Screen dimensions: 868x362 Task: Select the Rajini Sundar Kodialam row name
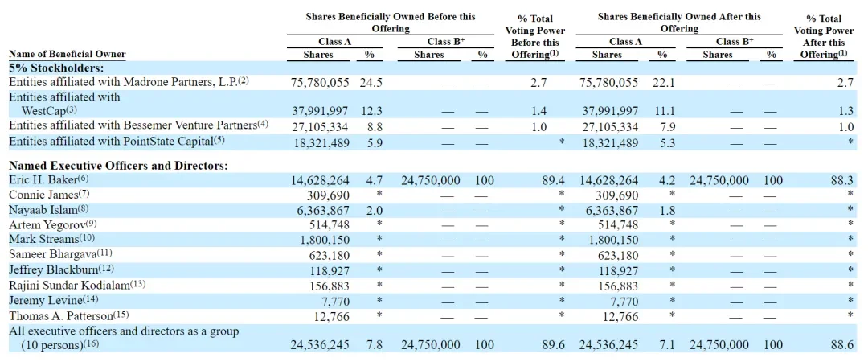click(68, 285)
